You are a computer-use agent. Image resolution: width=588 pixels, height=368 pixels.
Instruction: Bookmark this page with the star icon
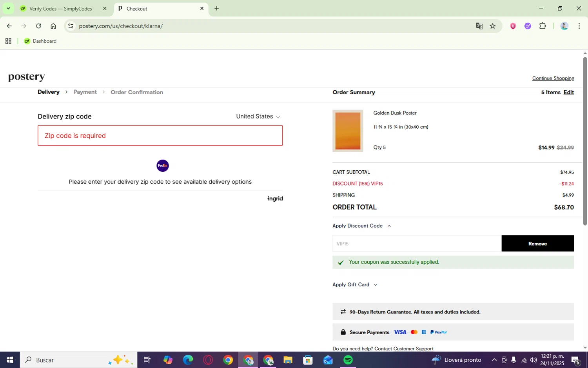point(493,26)
